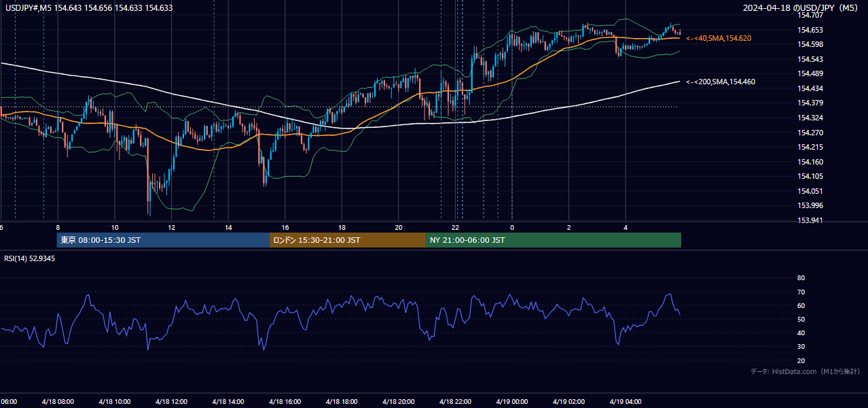868x408 pixels.
Task: Click RSI scale level 20
Action: [x=801, y=360]
